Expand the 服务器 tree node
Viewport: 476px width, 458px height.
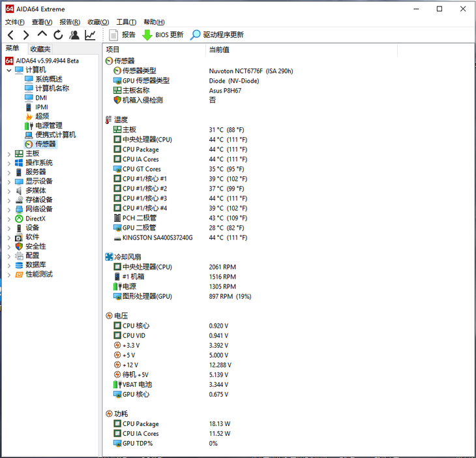click(9, 172)
